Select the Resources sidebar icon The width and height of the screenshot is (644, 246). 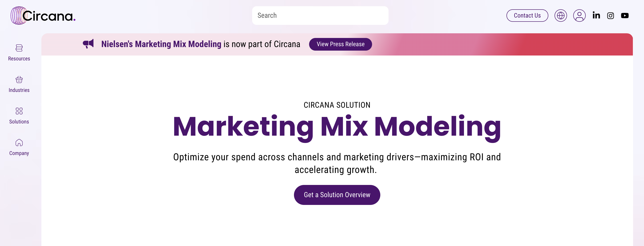click(x=19, y=48)
